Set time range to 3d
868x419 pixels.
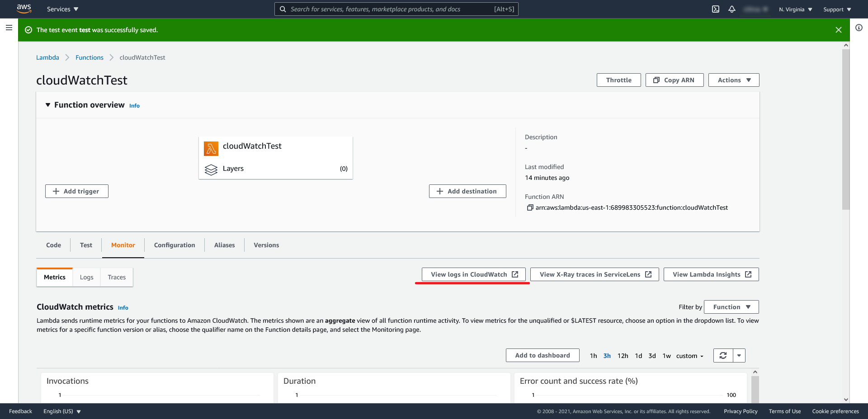tap(652, 356)
